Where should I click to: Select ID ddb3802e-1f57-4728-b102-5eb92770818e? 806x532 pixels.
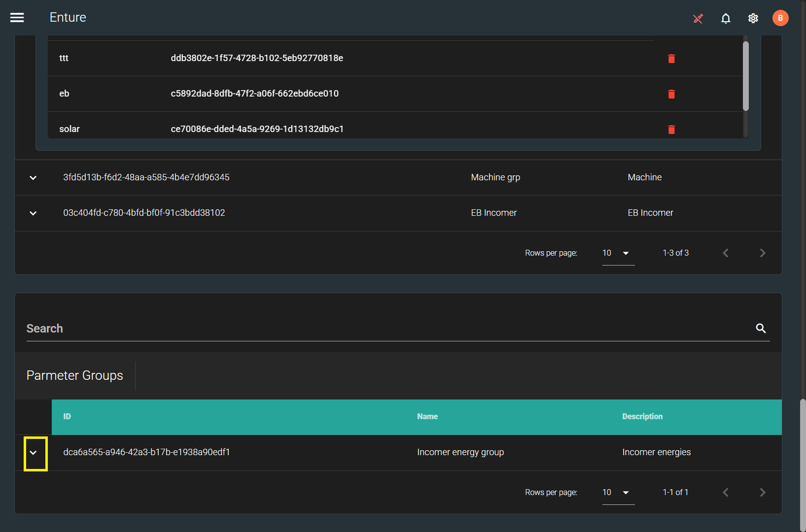click(x=257, y=58)
